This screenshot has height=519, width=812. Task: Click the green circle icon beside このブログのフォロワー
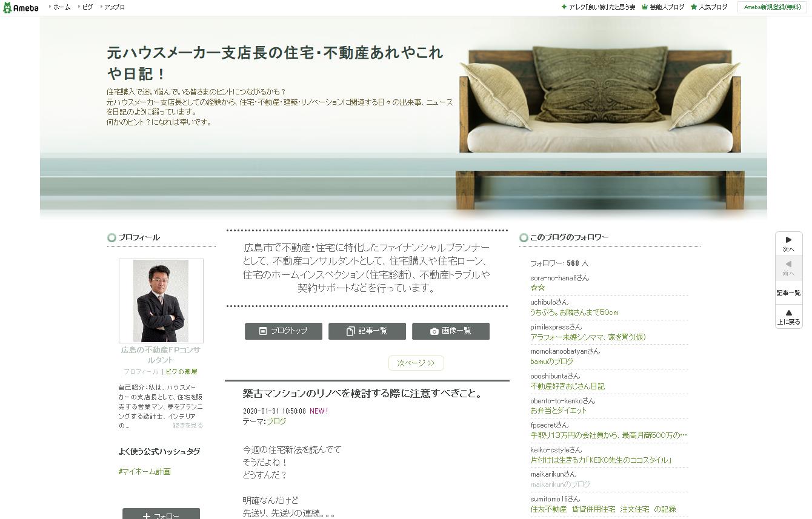click(522, 237)
